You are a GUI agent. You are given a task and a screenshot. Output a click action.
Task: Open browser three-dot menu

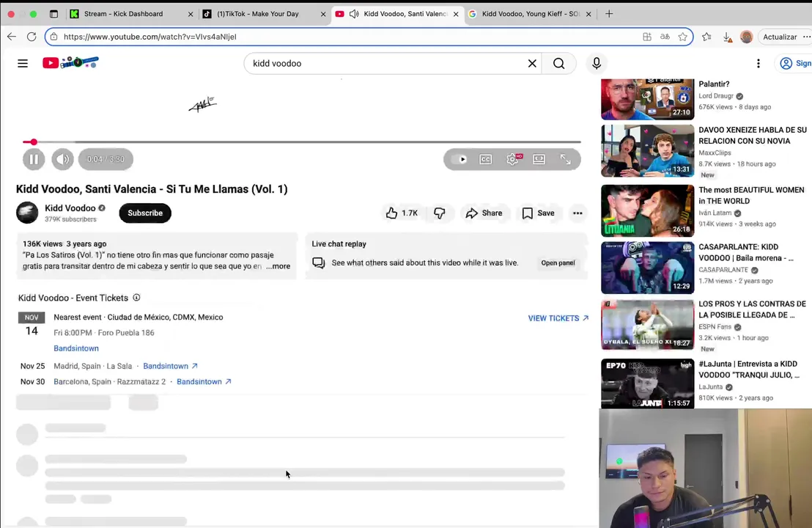point(806,37)
